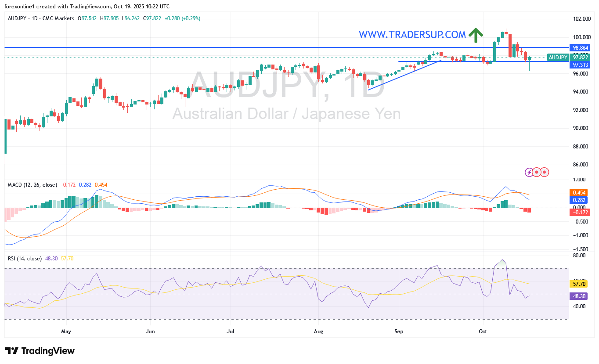The width and height of the screenshot is (599, 364).
Task: Click the 97.822 current price label
Action: [x=581, y=58]
